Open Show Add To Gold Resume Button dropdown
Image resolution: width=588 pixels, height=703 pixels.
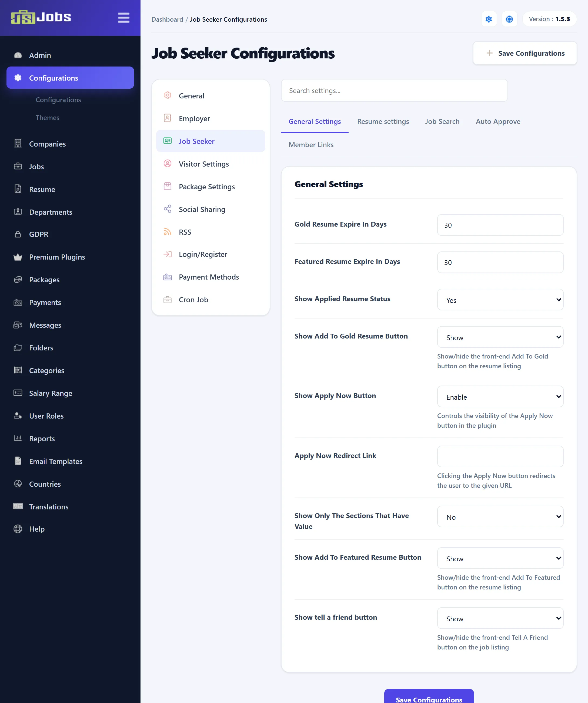500,337
